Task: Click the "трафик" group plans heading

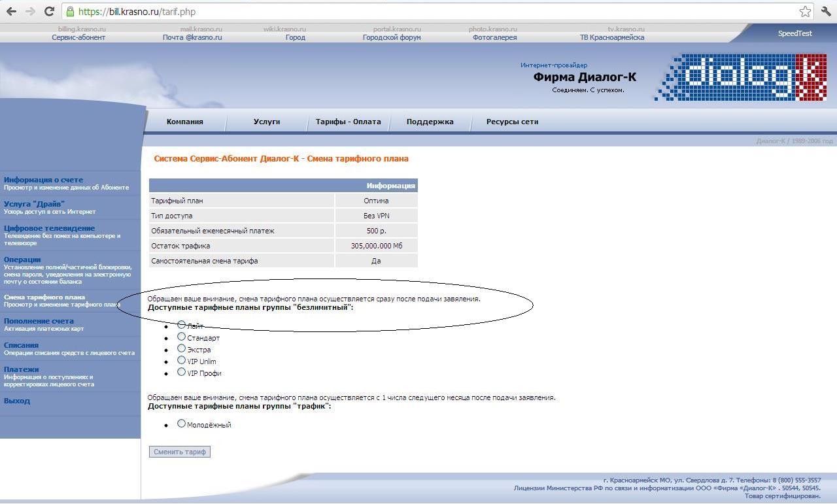Action: (239, 406)
